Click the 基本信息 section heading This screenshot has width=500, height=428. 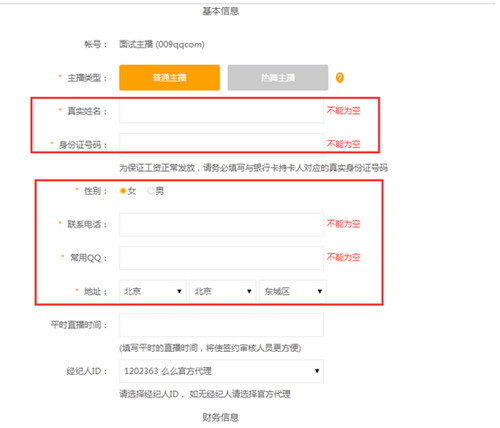pyautogui.click(x=222, y=11)
